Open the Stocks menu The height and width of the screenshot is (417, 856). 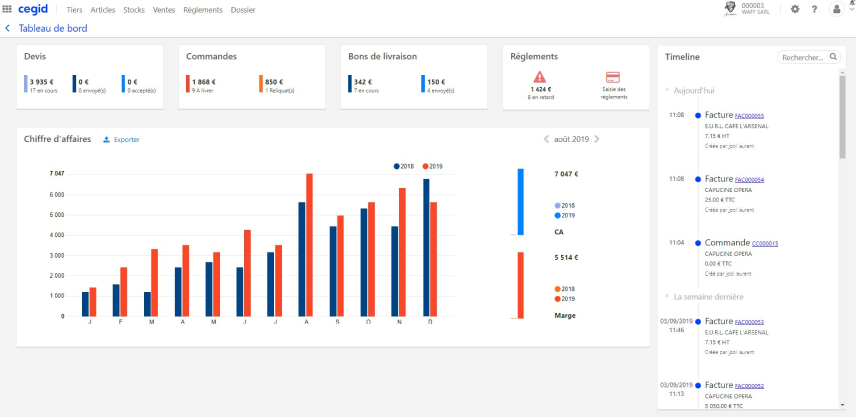(x=134, y=10)
